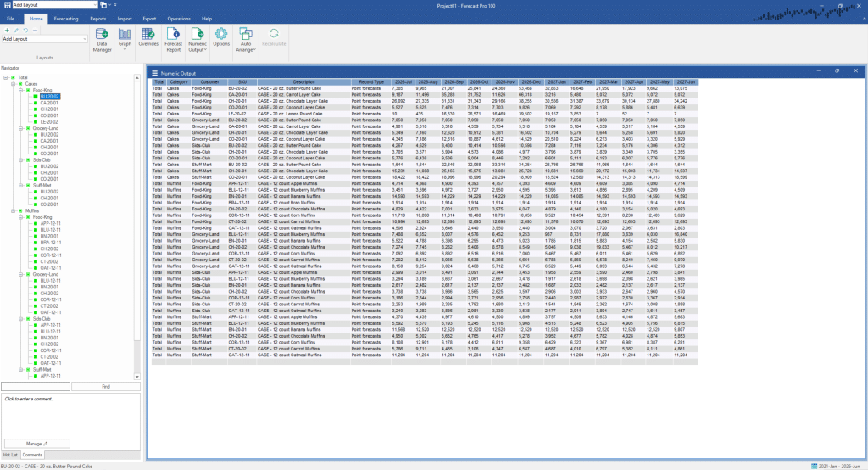
Task: Collapse the Muffins tree node
Action: [x=12, y=210]
